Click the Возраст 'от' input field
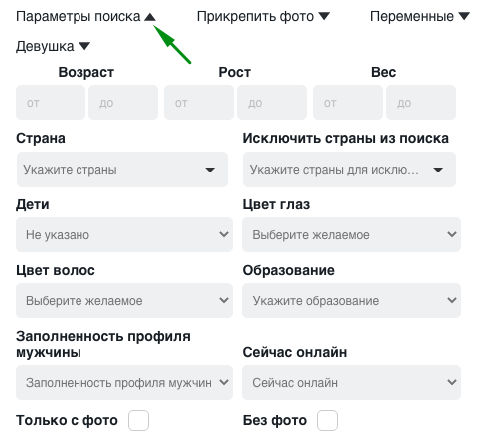Image resolution: width=482 pixels, height=438 pixels. click(x=50, y=103)
